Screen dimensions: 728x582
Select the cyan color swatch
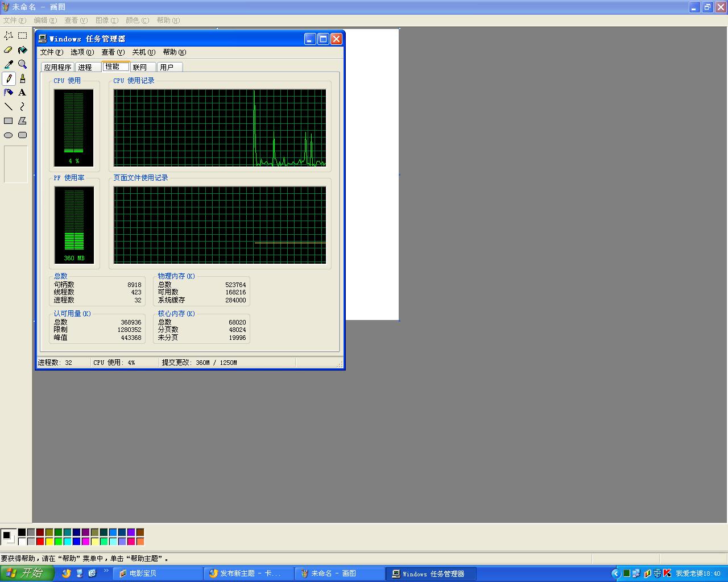(x=67, y=542)
